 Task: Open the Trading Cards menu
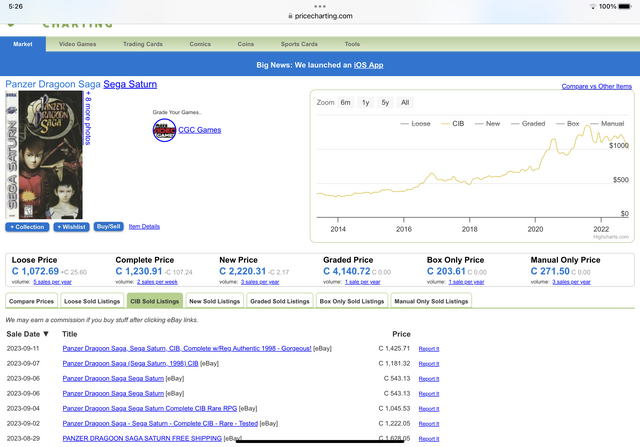coord(143,44)
